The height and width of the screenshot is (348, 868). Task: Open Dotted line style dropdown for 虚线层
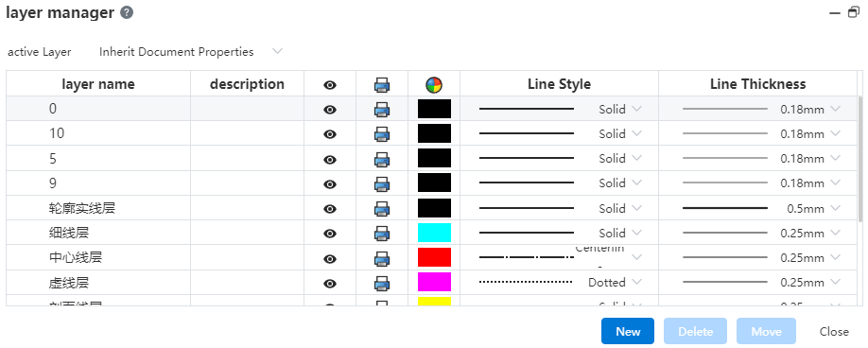tap(615, 282)
